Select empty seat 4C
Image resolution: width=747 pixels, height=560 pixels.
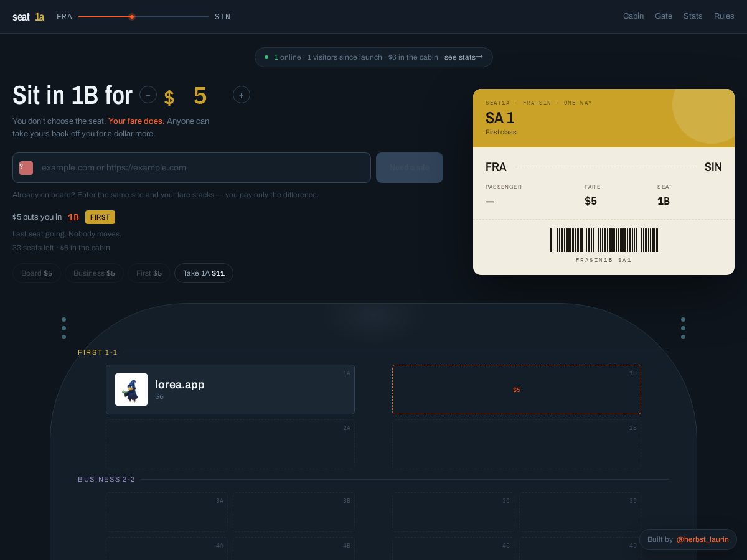coord(453,549)
